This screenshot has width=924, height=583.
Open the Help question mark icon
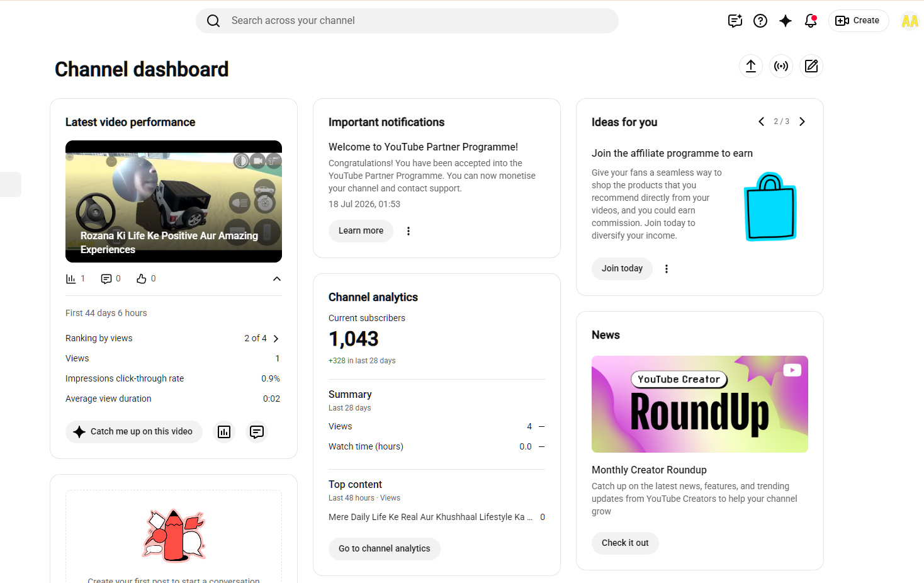click(x=760, y=21)
